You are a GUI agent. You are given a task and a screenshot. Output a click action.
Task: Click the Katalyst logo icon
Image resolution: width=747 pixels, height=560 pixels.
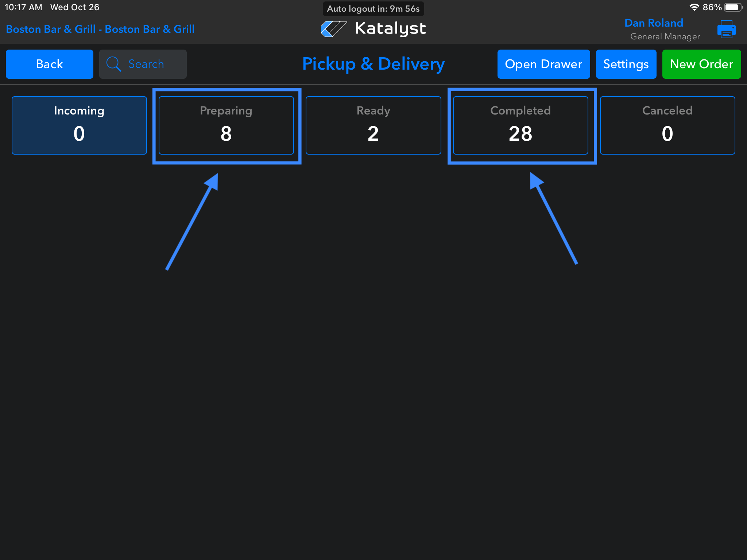(333, 29)
